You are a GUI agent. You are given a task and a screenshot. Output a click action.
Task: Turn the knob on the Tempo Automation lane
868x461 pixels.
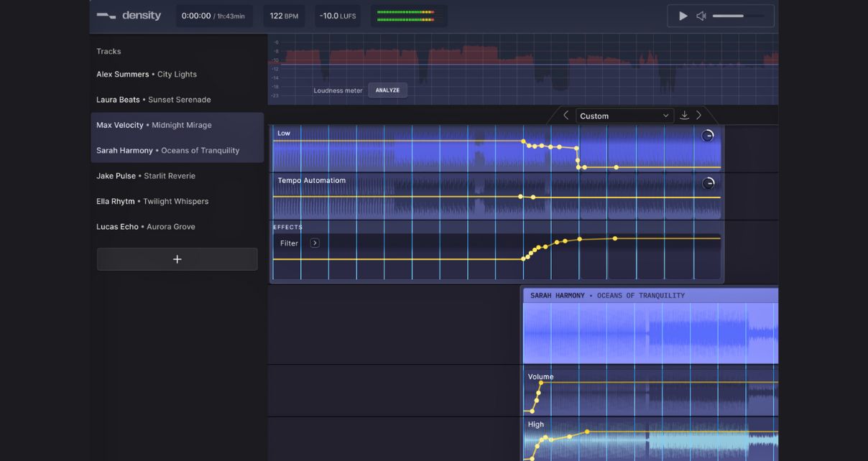click(708, 183)
